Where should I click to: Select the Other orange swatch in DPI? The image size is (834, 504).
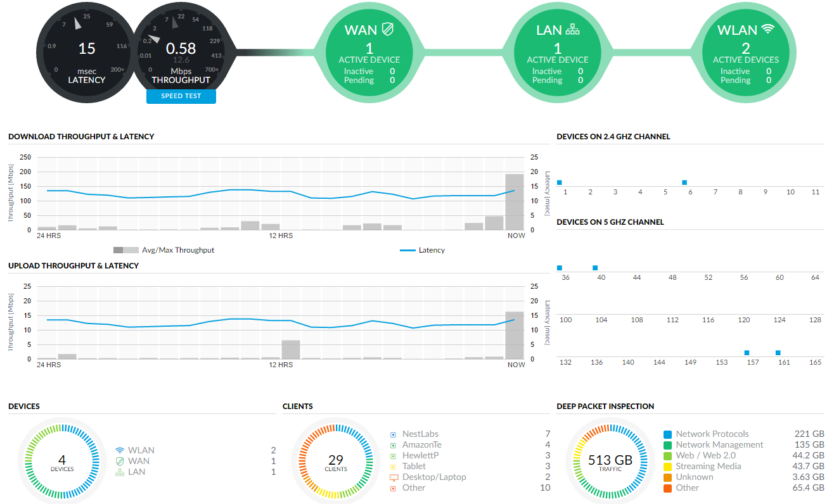667,488
